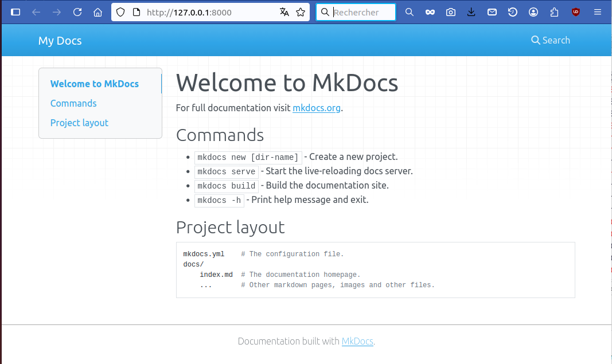Open the mail envelope toolbar icon
The height and width of the screenshot is (364, 612).
click(x=492, y=12)
